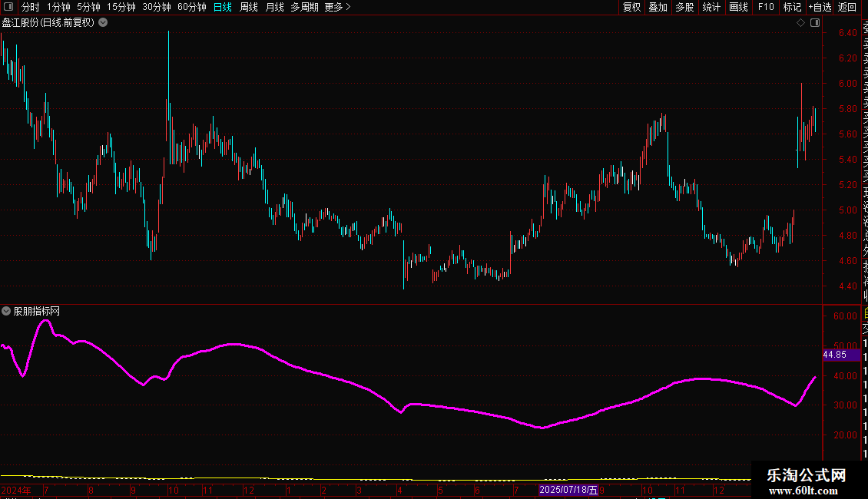Click the 2025/07/18/五 date marker
This screenshot has width=868, height=499.
pos(568,490)
